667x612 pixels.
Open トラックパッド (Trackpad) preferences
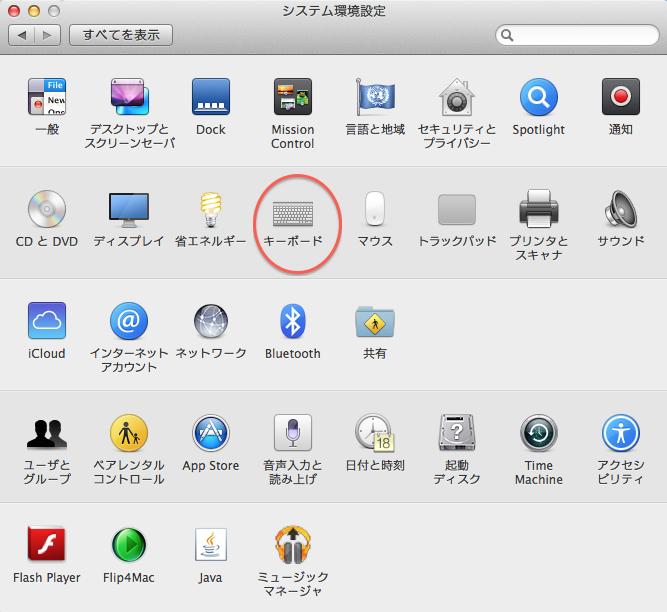tap(457, 209)
